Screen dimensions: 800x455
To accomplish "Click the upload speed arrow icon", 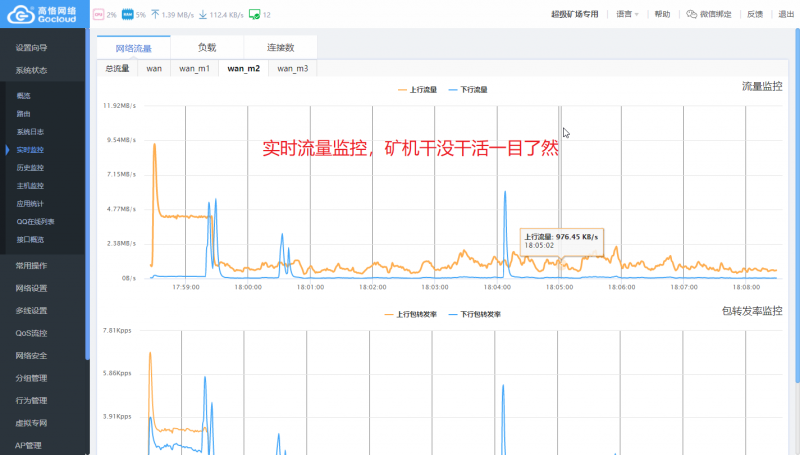I will [154, 15].
